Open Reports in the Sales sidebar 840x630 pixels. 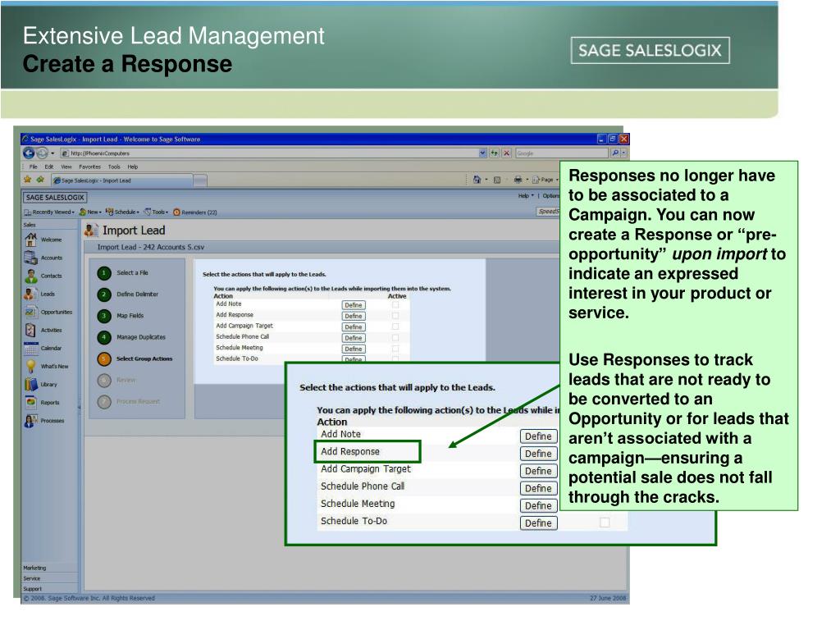tap(42, 402)
